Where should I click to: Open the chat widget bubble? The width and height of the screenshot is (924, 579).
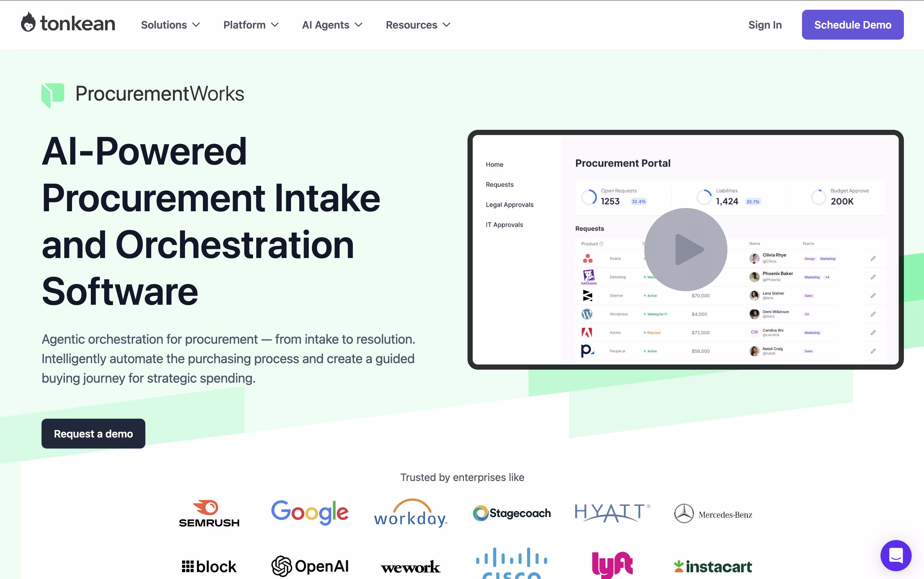coord(896,555)
